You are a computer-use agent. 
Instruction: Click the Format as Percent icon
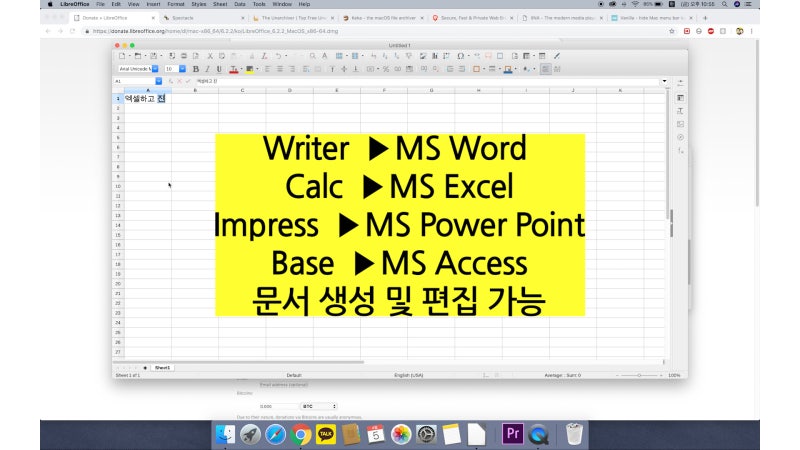386,69
